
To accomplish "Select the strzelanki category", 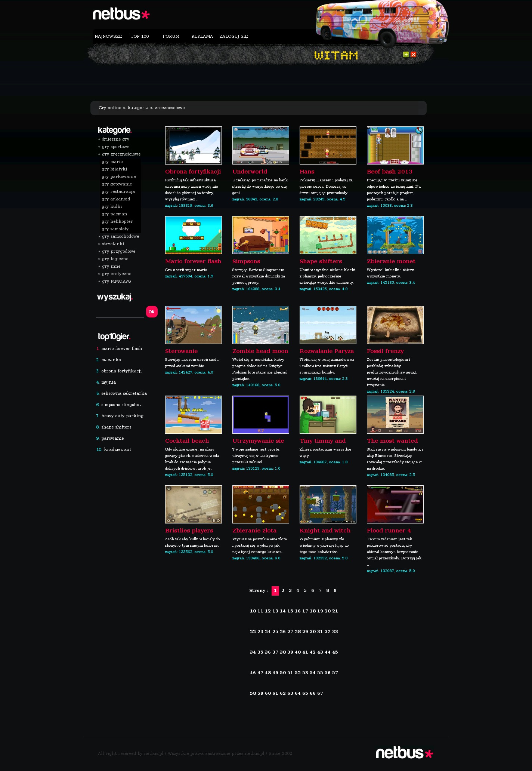I will pos(113,244).
